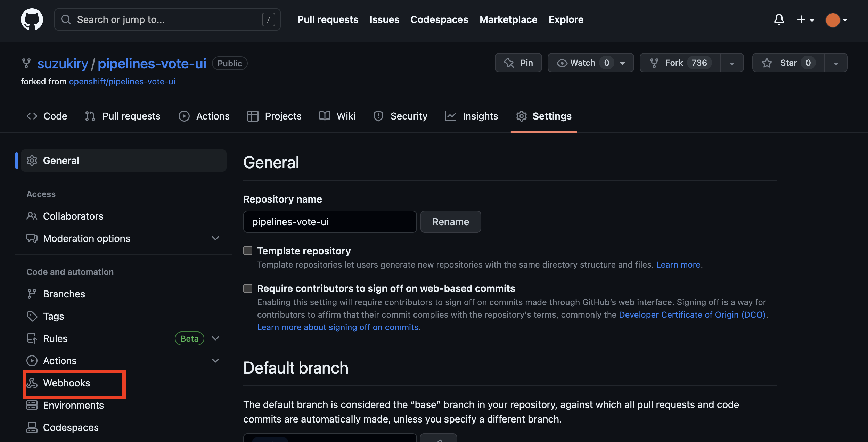Expand Moderation options chevron
Image resolution: width=868 pixels, height=442 pixels.
click(x=215, y=238)
